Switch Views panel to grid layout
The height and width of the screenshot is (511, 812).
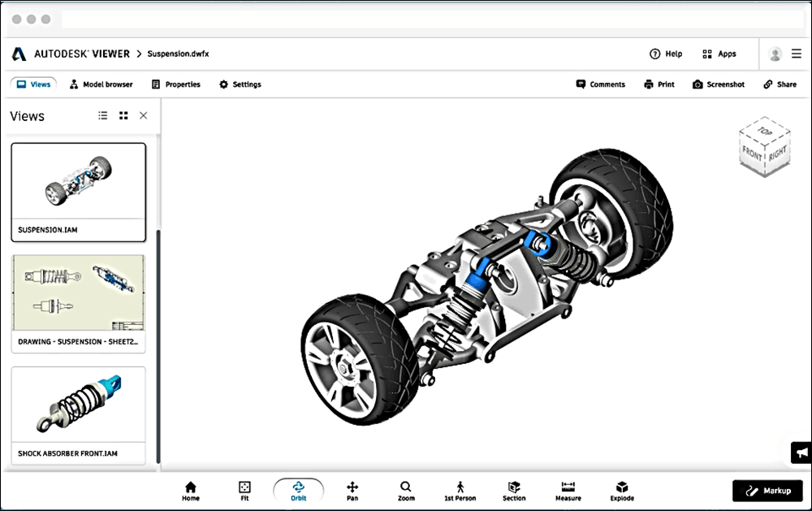point(123,115)
